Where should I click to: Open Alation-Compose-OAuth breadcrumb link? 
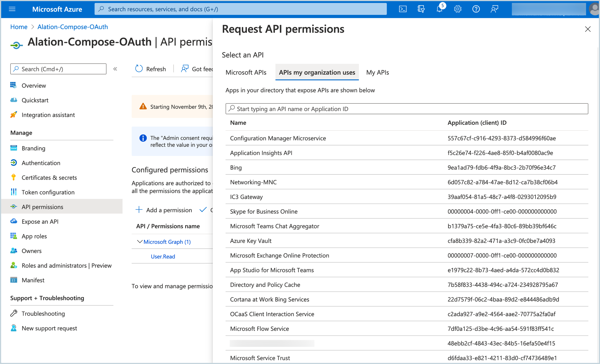[x=73, y=27]
